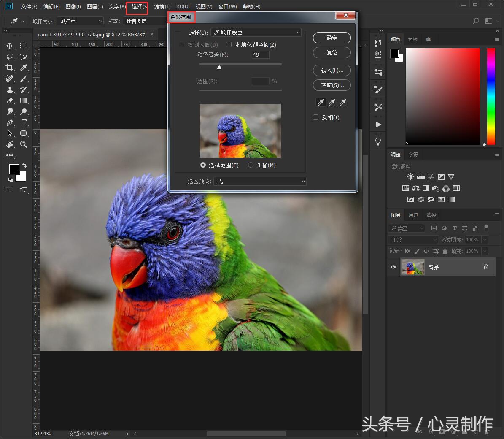This screenshot has width=504, height=439.
Task: Select the Pen tool
Action: [10, 122]
